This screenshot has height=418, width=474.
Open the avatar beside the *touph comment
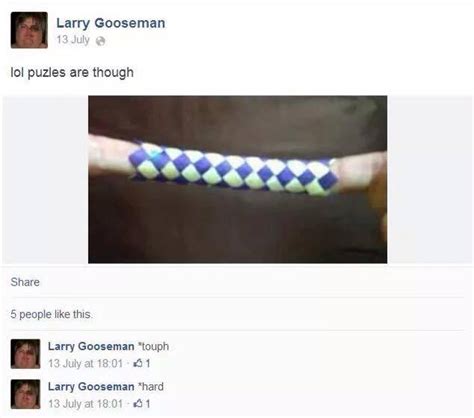click(x=25, y=354)
